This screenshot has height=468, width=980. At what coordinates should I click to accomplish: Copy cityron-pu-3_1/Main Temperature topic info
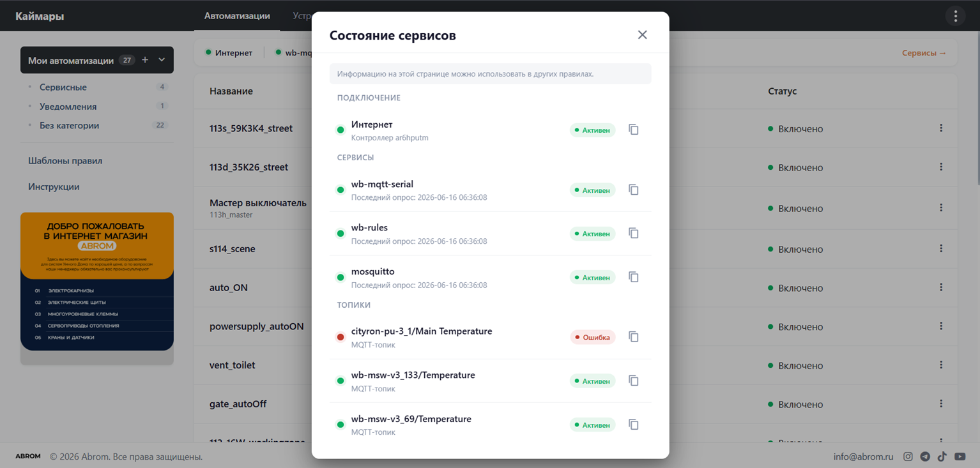[633, 336]
